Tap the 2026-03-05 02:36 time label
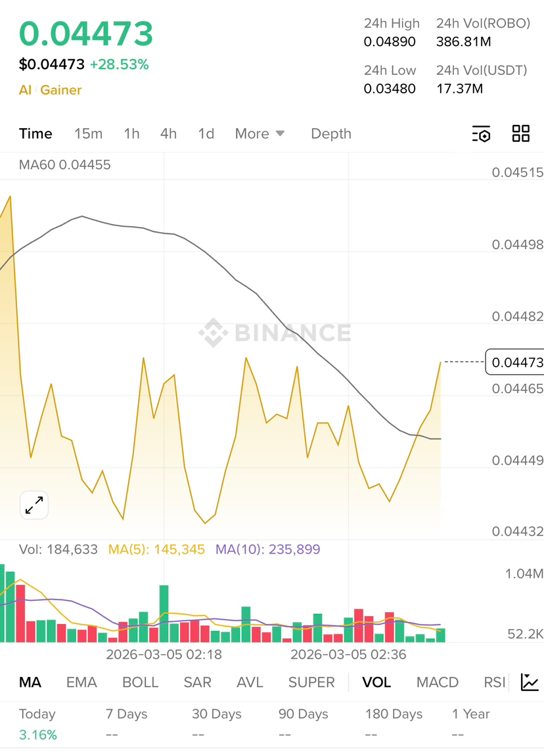 pyautogui.click(x=348, y=654)
